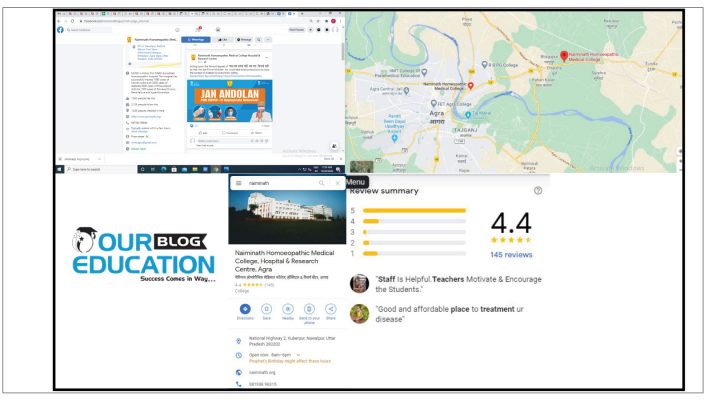704x400 pixels.
Task: Click the large red Naiminath map pin
Action: pyautogui.click(x=564, y=56)
